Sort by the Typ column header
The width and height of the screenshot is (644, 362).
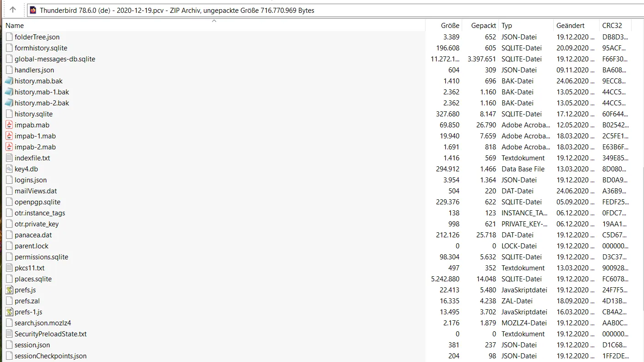coord(526,26)
